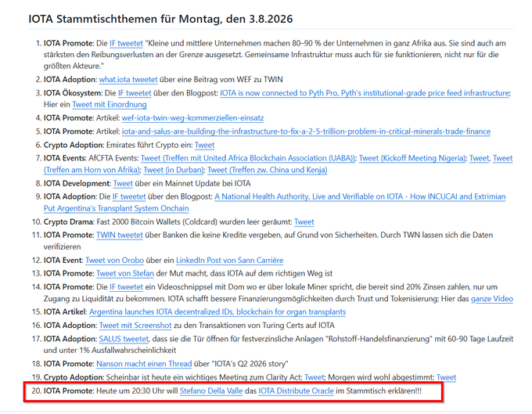Open 'LinkedIn Post von Sann Carrière' link
This screenshot has height=414, width=532.
click(230, 261)
